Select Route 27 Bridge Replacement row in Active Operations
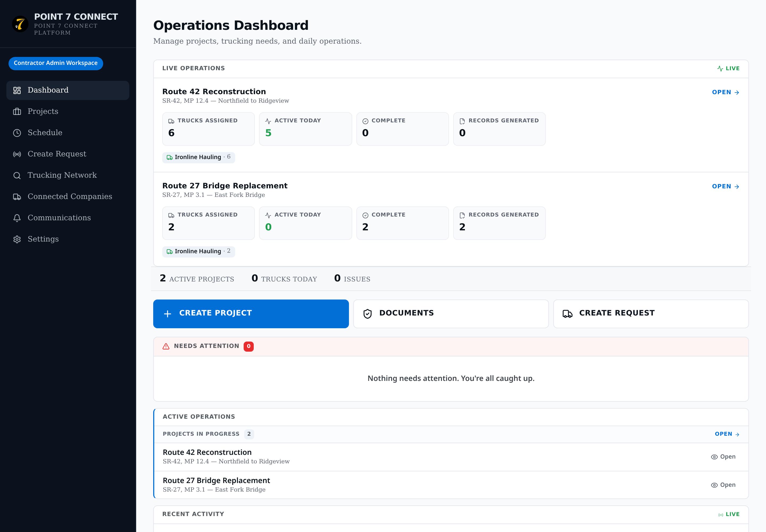This screenshot has height=532, width=766. tap(451, 485)
